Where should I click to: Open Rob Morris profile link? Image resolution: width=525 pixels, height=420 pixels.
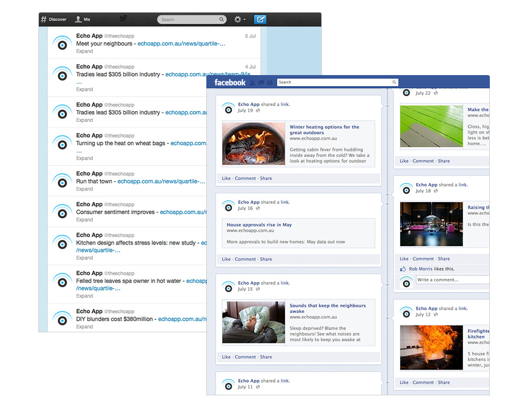[x=421, y=269]
